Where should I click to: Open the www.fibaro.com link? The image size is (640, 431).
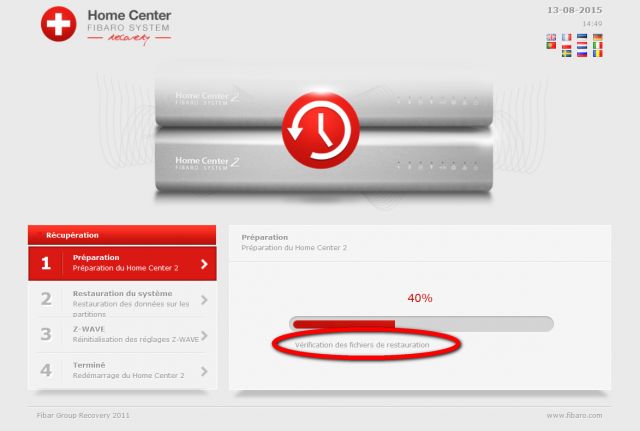point(574,415)
